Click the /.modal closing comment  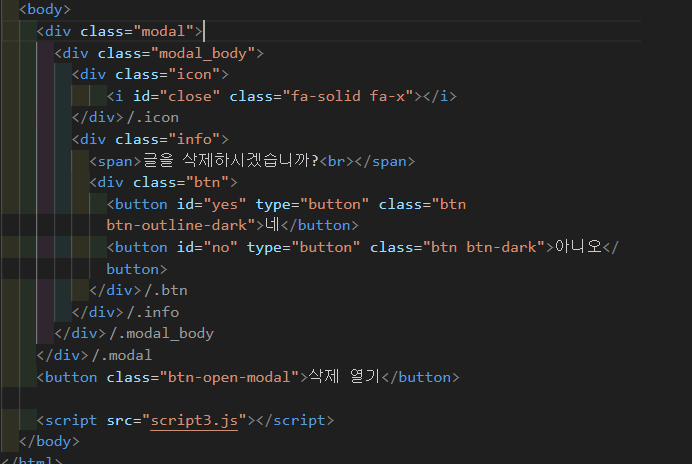[x=122, y=355]
